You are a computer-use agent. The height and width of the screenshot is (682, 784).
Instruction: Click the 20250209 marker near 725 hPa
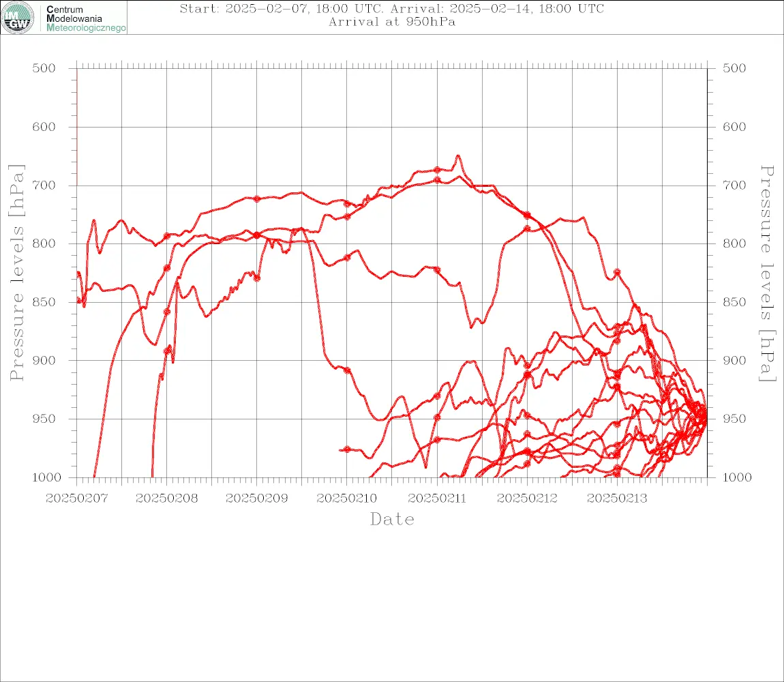[x=256, y=198]
